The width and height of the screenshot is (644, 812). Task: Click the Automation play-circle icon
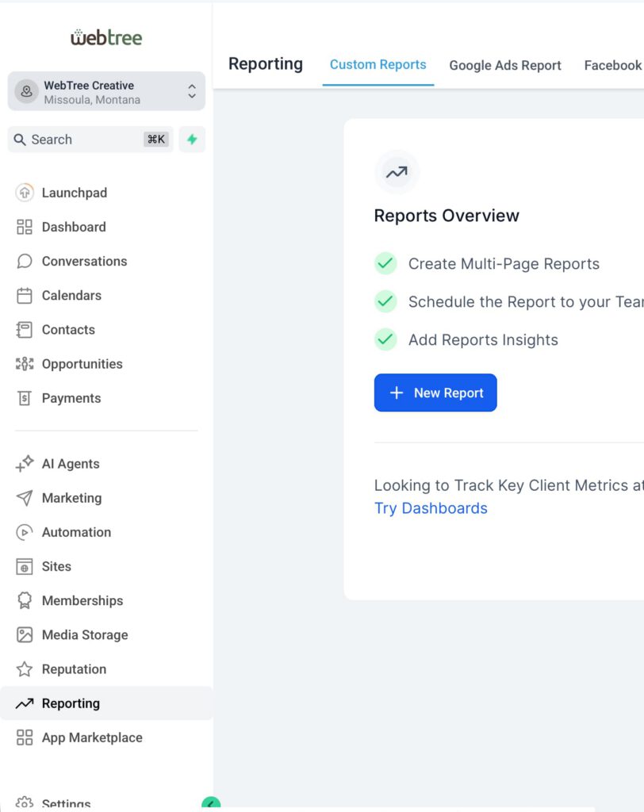point(25,532)
